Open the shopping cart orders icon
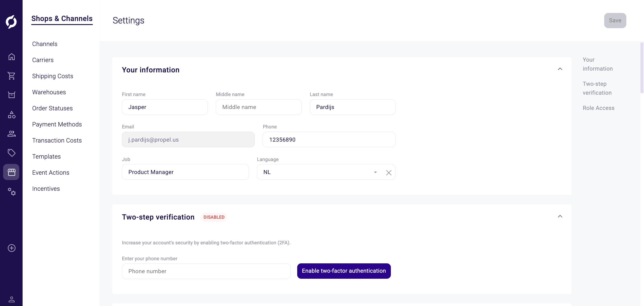Screen dimensions: 644x306 pos(11,76)
